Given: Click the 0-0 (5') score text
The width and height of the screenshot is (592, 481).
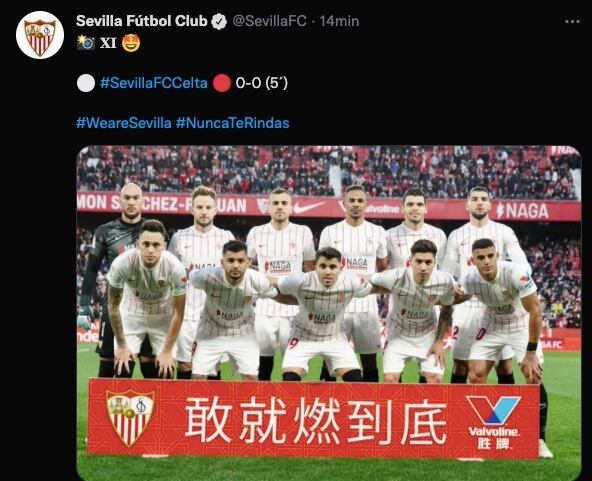Looking at the screenshot, I should click(x=262, y=83).
